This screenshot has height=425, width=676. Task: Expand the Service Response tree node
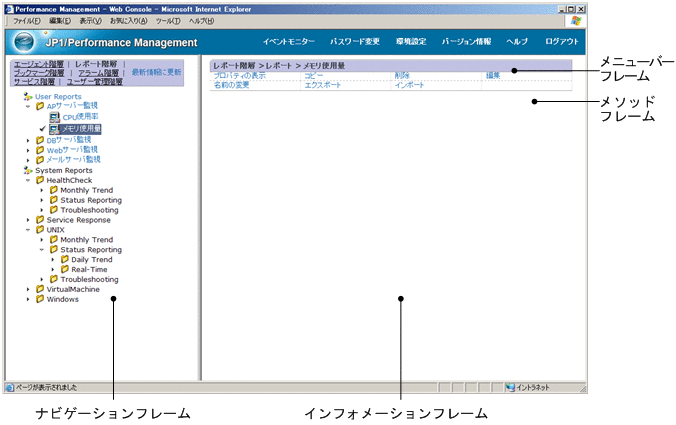[x=28, y=220]
